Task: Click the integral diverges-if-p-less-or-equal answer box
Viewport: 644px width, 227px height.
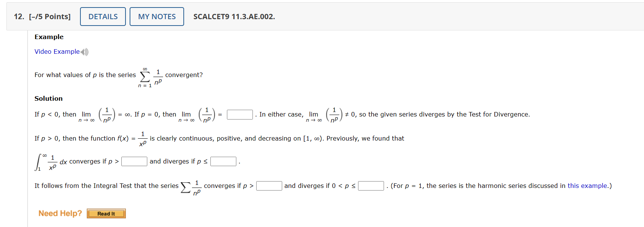Action: pos(223,161)
